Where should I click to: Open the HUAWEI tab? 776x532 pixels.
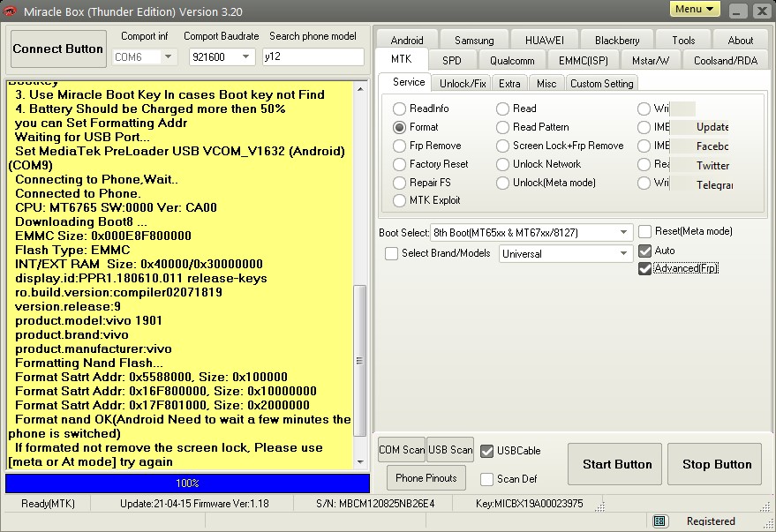click(x=545, y=40)
